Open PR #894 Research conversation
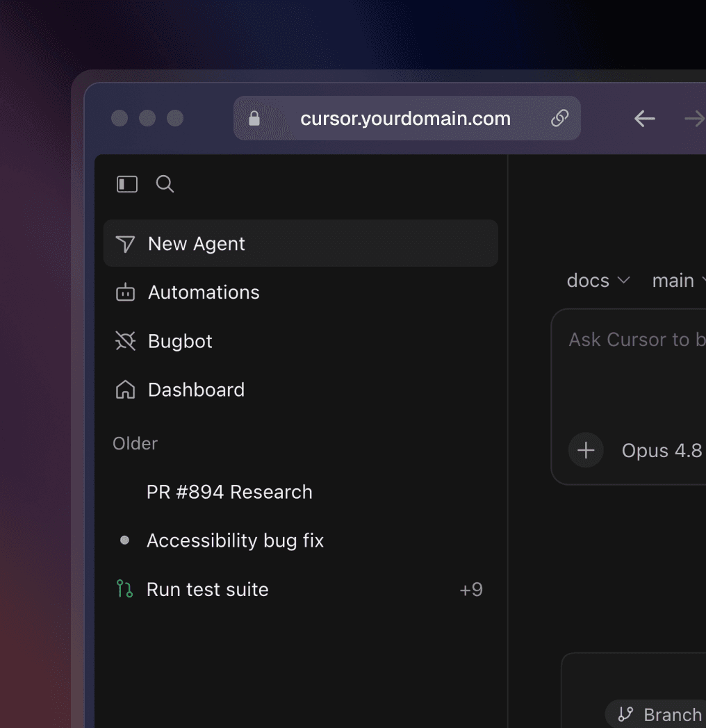706x728 pixels. tap(300, 492)
